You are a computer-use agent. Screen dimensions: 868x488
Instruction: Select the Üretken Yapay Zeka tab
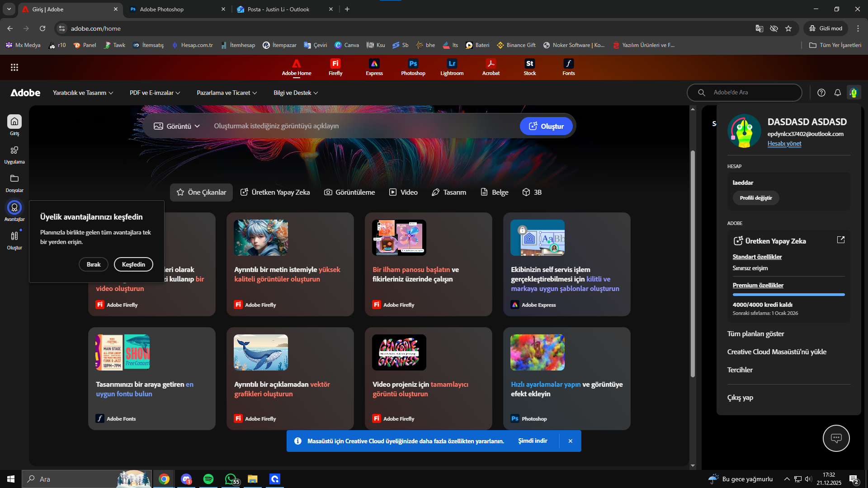(275, 192)
